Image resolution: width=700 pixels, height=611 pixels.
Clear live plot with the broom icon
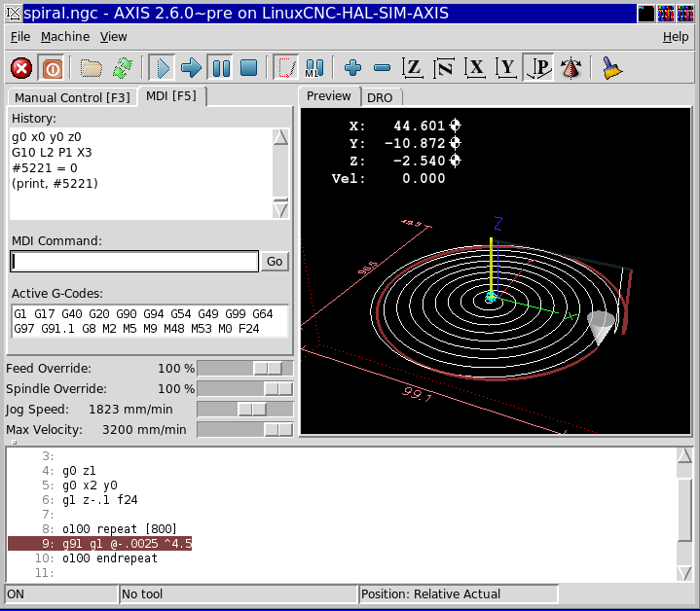coord(611,69)
